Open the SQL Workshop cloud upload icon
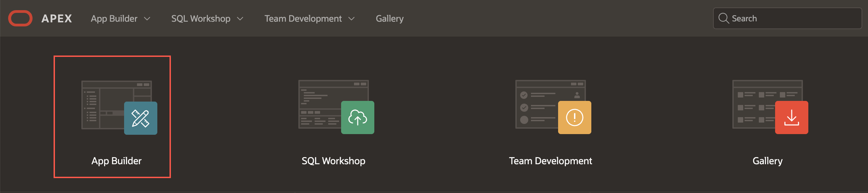868x193 pixels. click(358, 117)
